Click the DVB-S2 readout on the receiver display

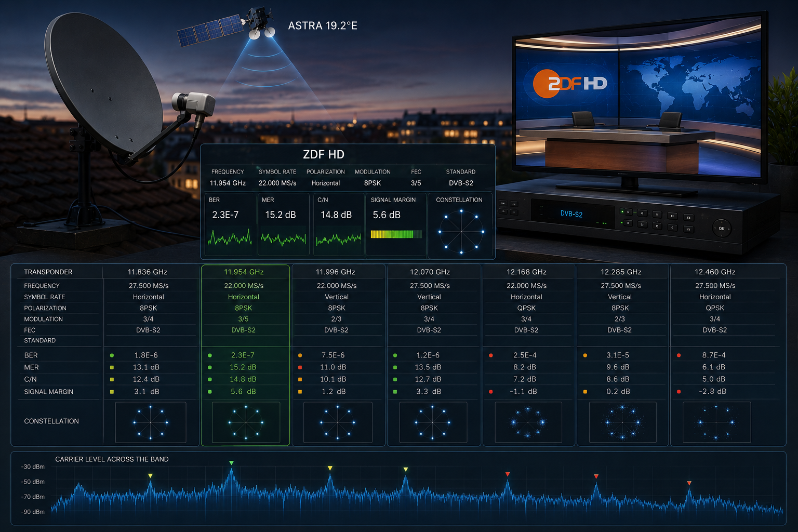[571, 214]
